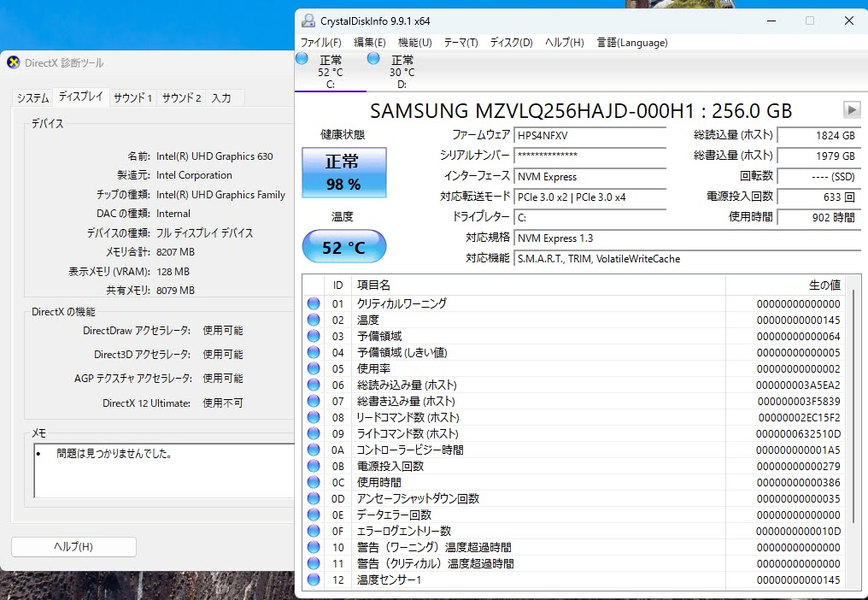This screenshot has width=868, height=600.
Task: Switch to the サウンド 1 tab
Action: click(x=133, y=98)
